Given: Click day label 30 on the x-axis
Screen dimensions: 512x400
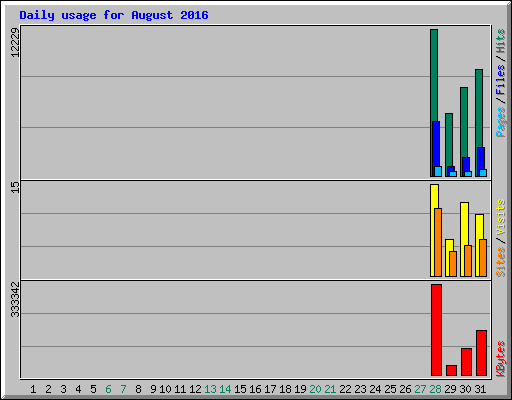Looking at the screenshot, I should [x=465, y=389].
